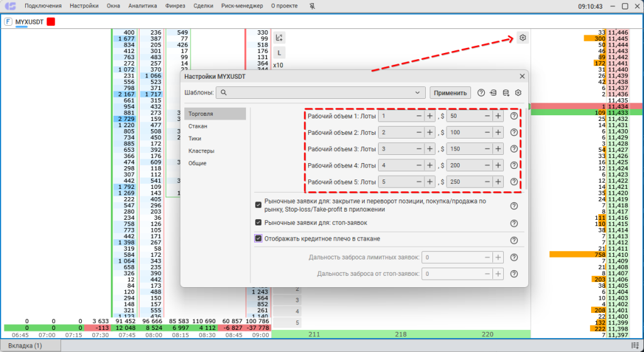
Task: Switch to the Стакан settings section
Action: point(198,127)
